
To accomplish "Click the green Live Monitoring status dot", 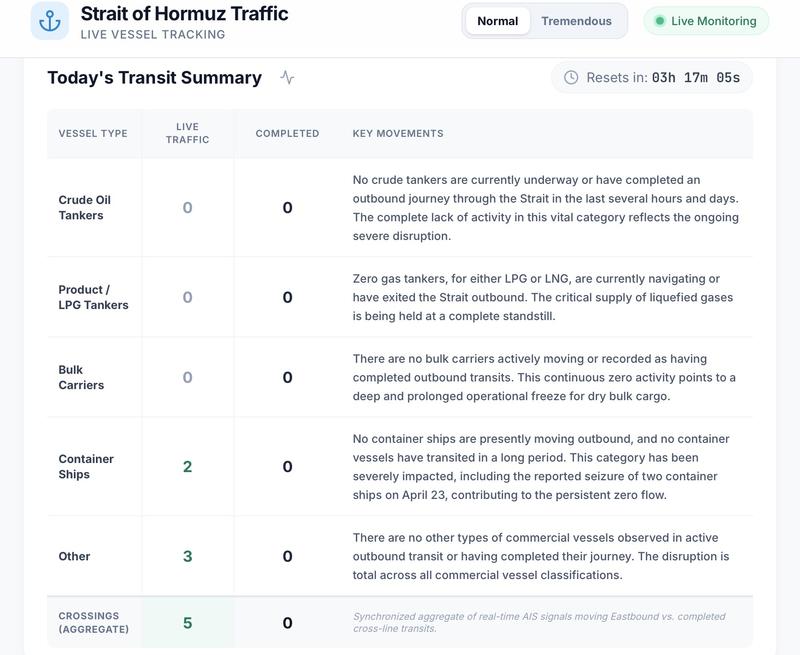I will click(x=660, y=21).
